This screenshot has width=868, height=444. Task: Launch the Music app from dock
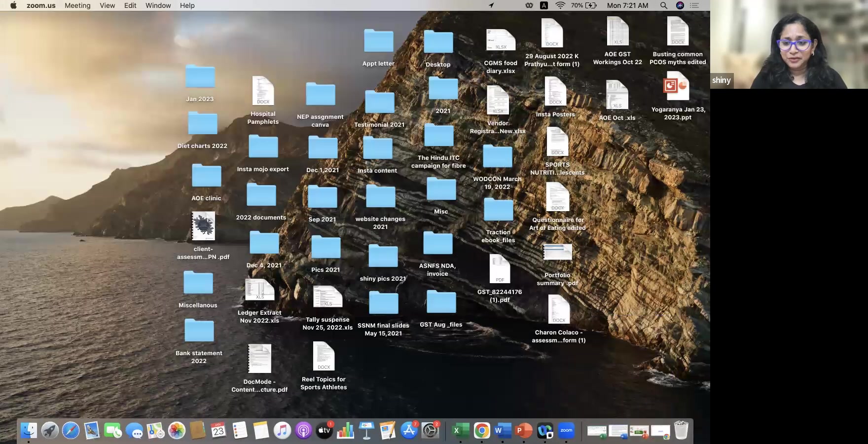(282, 431)
